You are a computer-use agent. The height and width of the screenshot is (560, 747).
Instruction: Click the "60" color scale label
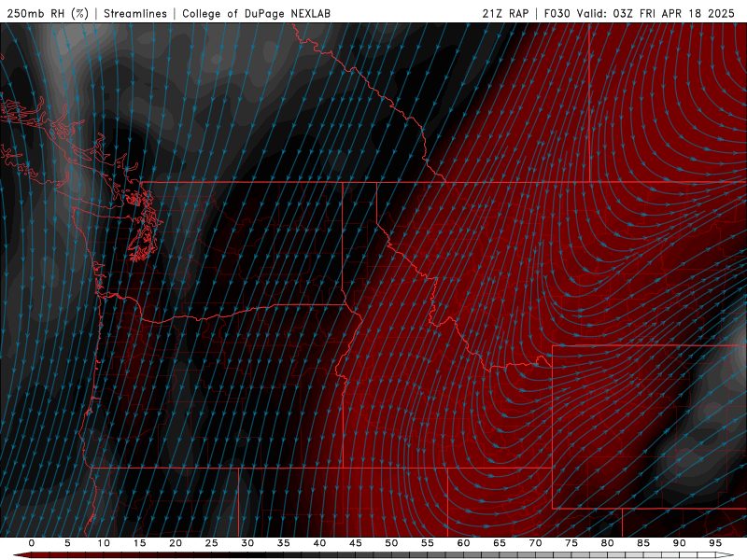pyautogui.click(x=463, y=543)
